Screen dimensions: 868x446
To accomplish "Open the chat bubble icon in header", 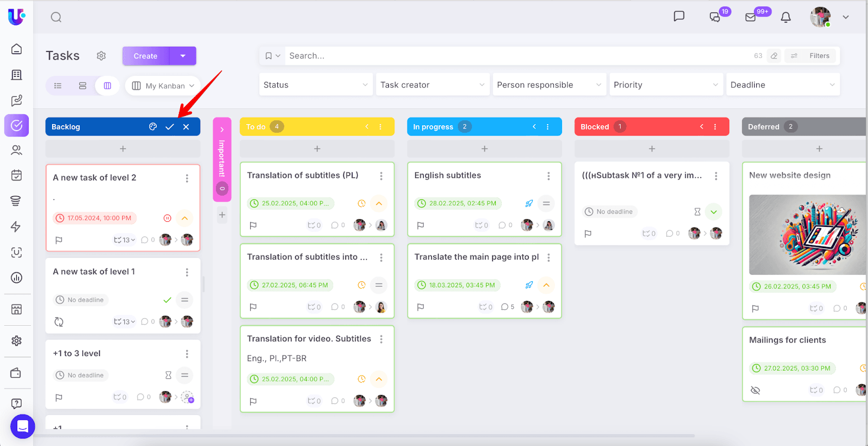I will 679,16.
